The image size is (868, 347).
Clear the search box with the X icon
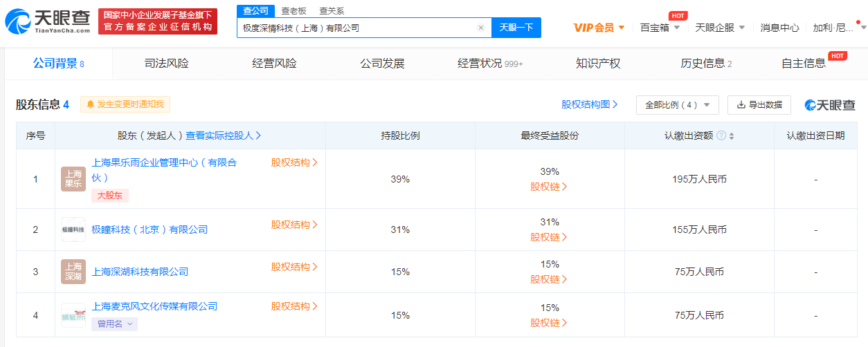(x=481, y=28)
